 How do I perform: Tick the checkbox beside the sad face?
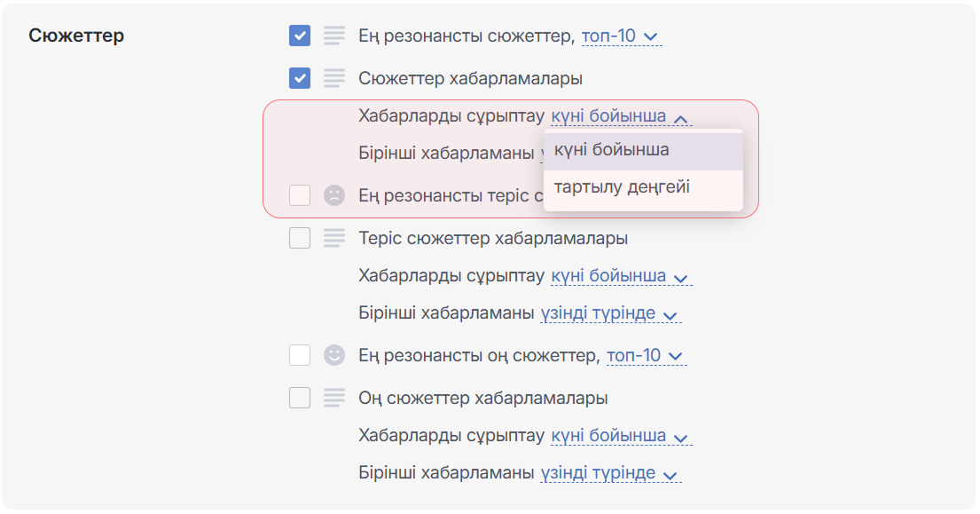point(300,195)
